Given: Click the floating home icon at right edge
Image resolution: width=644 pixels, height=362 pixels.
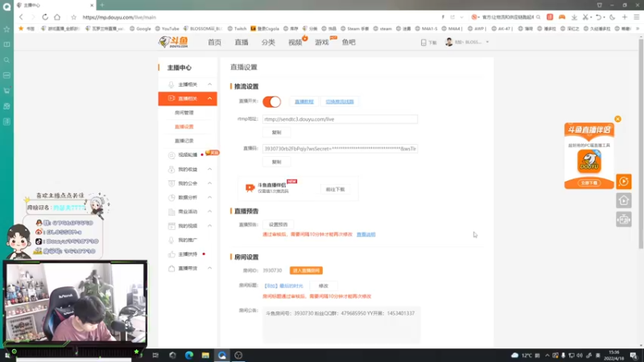Looking at the screenshot, I should [623, 200].
